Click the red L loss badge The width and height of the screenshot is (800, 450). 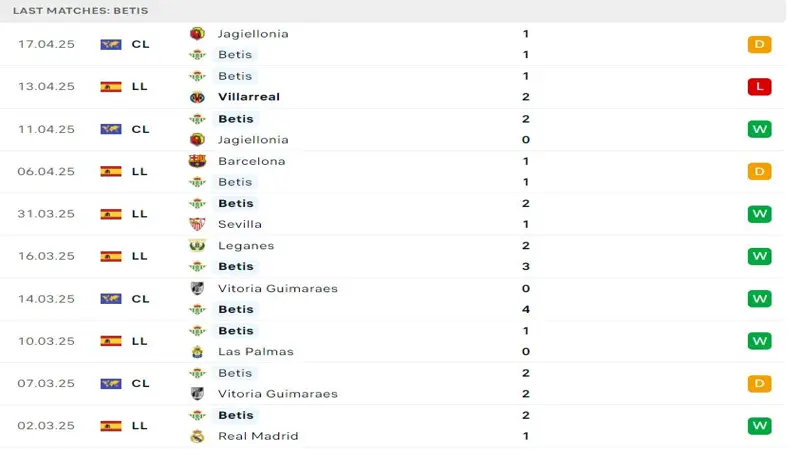759,87
